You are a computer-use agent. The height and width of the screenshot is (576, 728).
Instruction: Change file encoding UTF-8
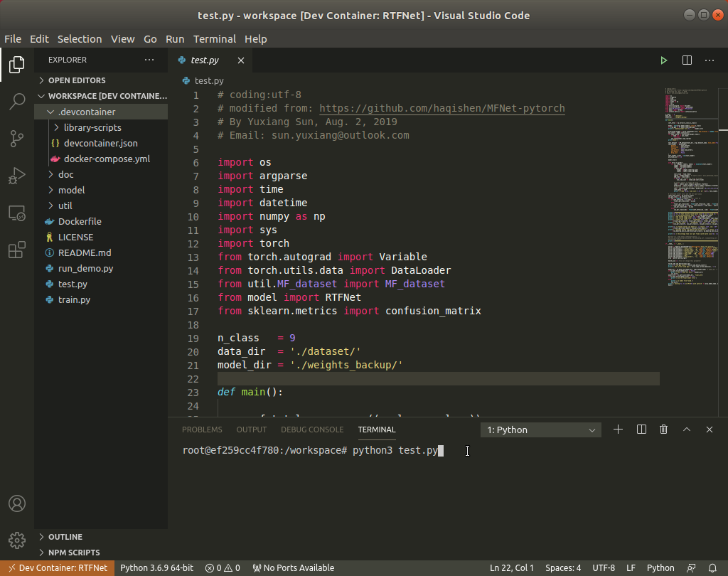pos(604,567)
